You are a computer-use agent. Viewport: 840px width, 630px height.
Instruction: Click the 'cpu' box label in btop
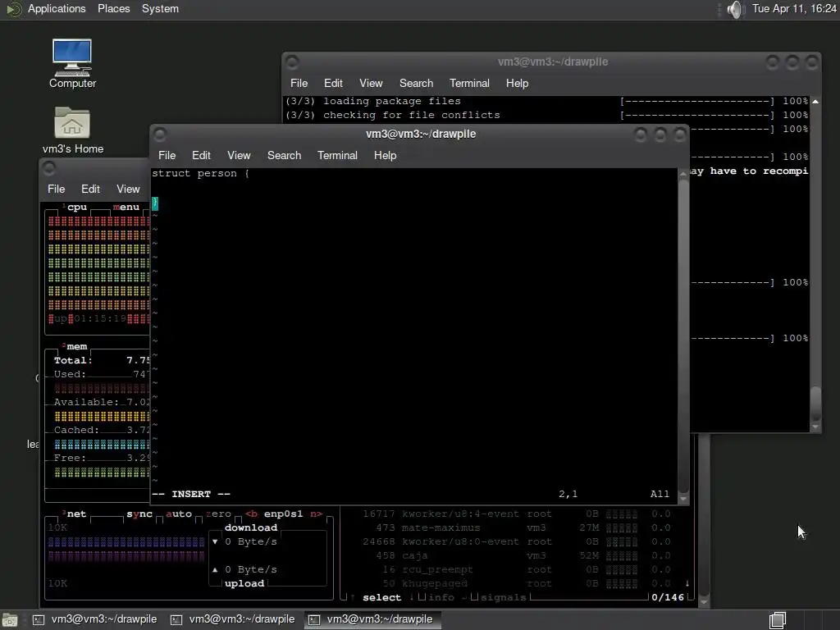(x=76, y=208)
